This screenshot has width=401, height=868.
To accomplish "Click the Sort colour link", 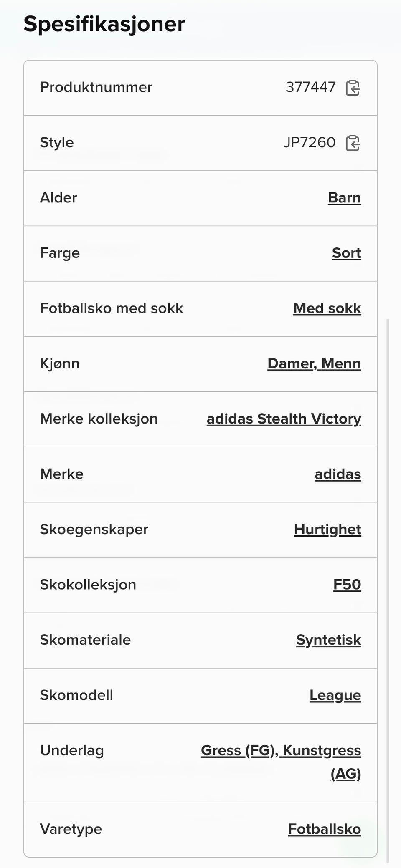I will [346, 253].
